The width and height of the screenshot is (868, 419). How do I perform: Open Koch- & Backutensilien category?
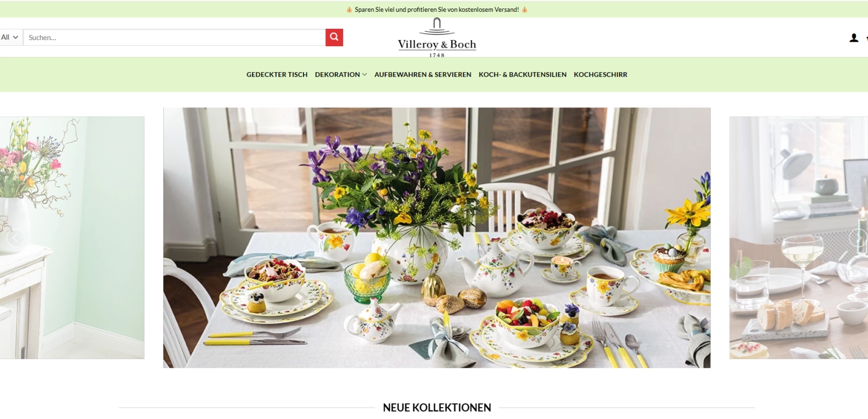(522, 75)
